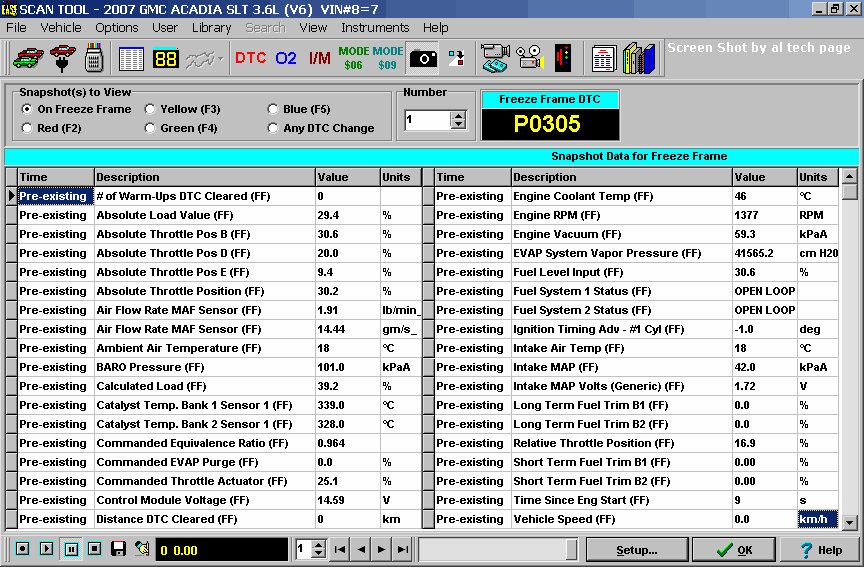The height and width of the screenshot is (567, 864).
Task: Select the Red (F2) snapshot option
Action: point(27,128)
